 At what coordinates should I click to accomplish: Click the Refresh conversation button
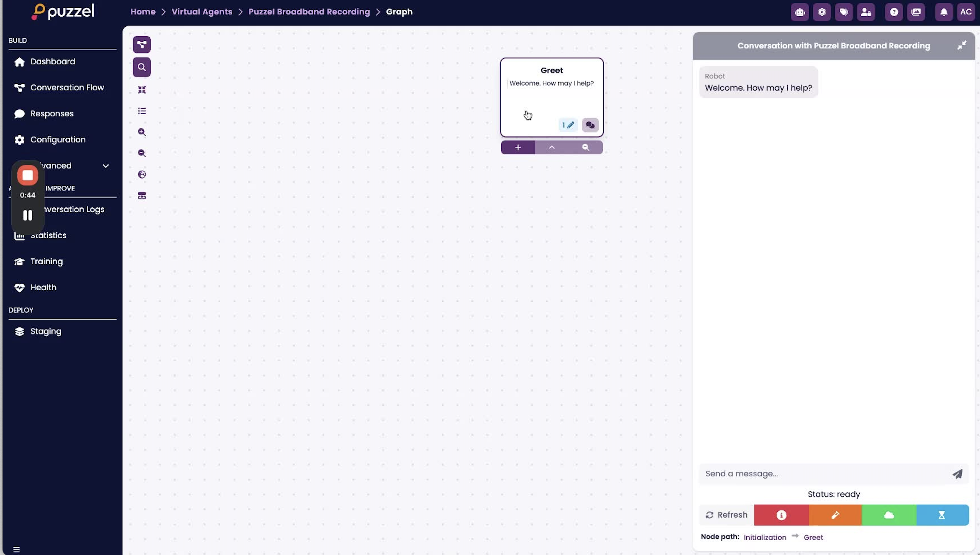pos(726,515)
